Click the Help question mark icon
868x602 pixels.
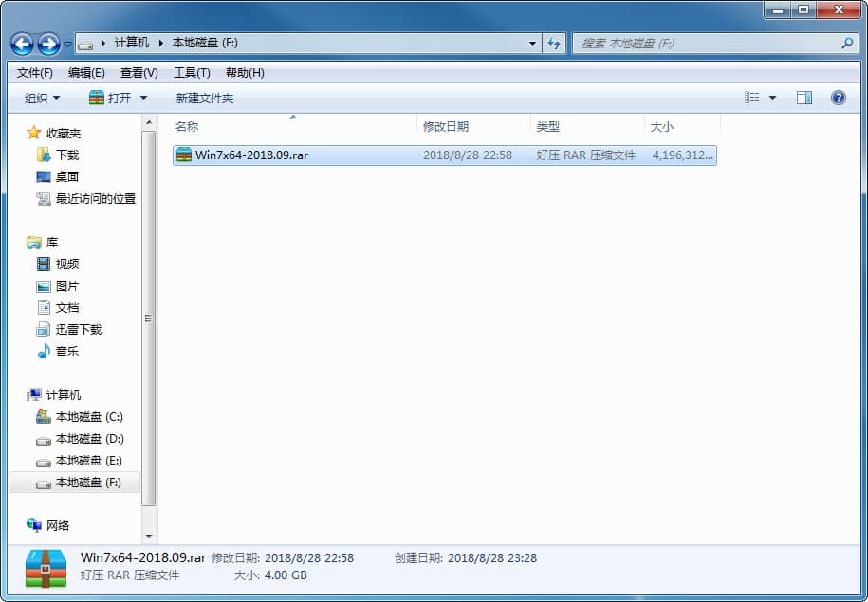pos(838,97)
